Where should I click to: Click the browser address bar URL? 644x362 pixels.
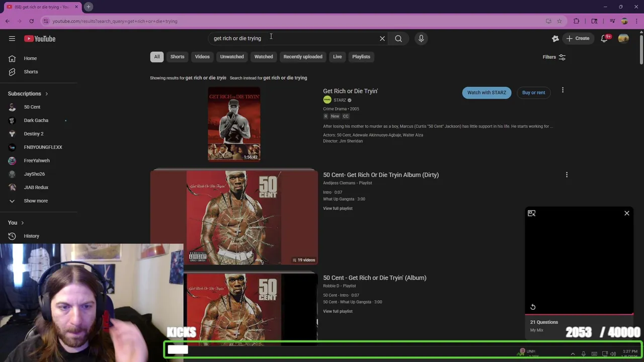[x=115, y=21]
